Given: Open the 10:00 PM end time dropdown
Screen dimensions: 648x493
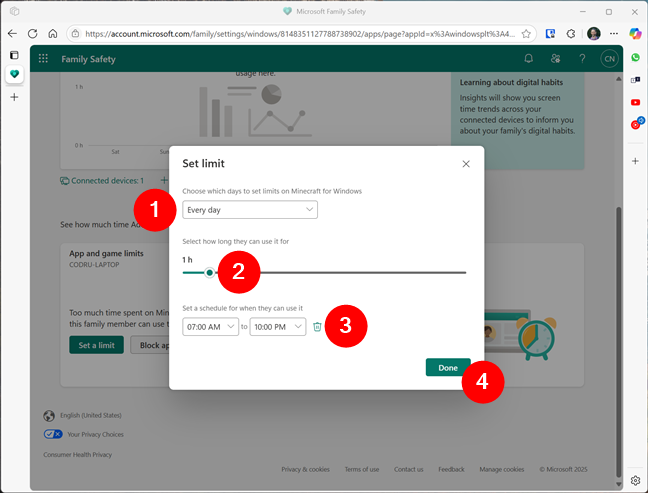Looking at the screenshot, I should (x=278, y=326).
